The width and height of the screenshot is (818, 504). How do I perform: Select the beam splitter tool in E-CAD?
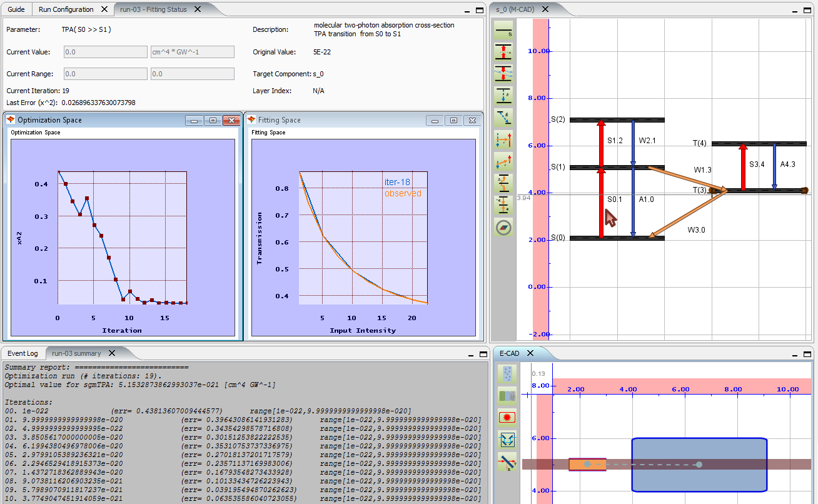tap(507, 462)
